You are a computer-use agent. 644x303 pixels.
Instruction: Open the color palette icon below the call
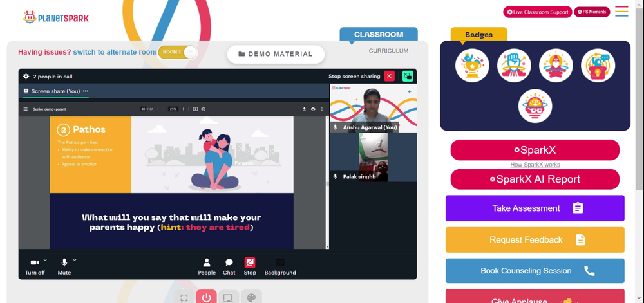coord(251,298)
